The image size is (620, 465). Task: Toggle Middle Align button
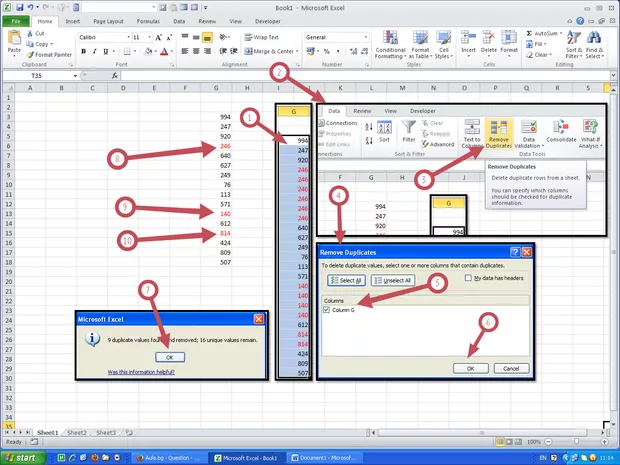tap(196, 38)
